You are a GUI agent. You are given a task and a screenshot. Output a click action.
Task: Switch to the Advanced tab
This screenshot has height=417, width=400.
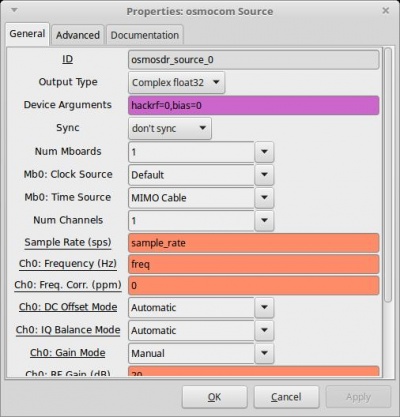tap(78, 35)
